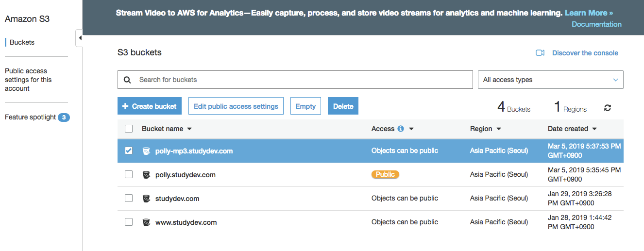Click Edit public access settings button
The image size is (644, 251).
coord(236,106)
